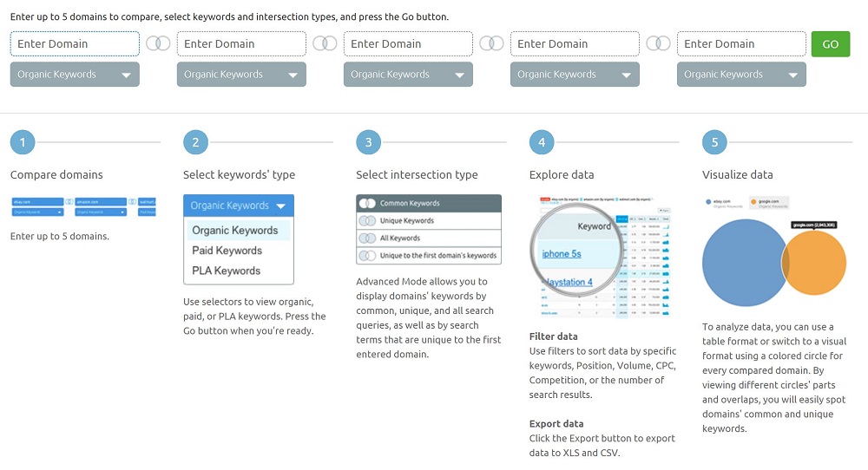
Task: Click the google.com legend label with orange dot
Action: [769, 201]
